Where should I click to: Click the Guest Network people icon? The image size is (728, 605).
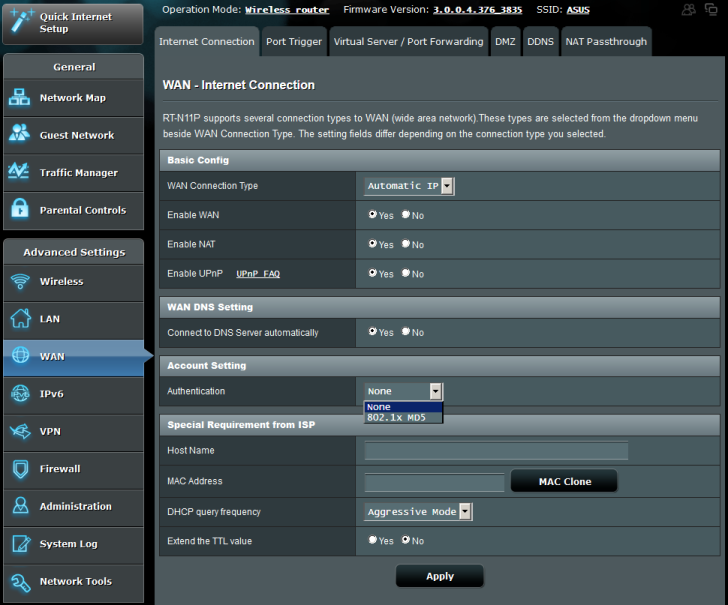tap(19, 133)
